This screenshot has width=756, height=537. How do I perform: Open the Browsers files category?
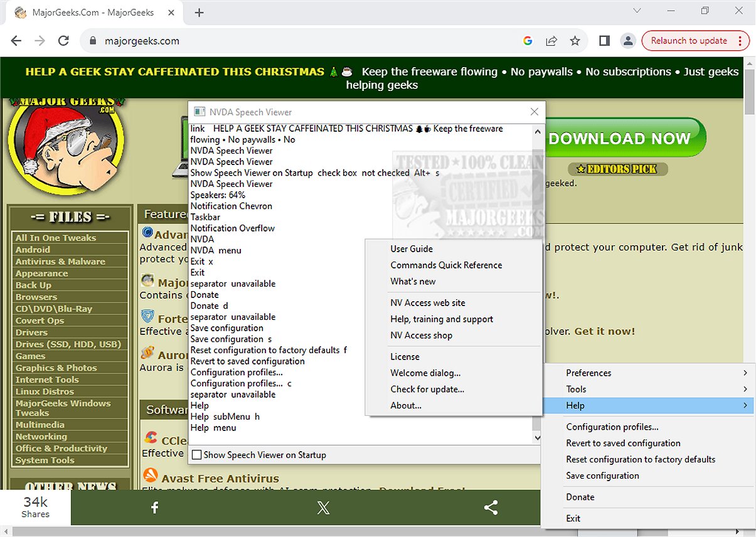(36, 297)
